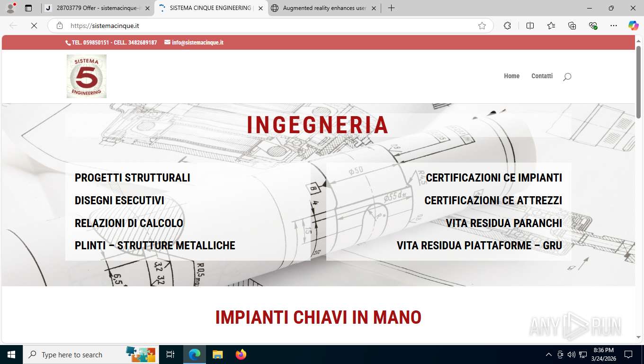
Task: Open volume control in tray
Action: [x=572, y=355]
